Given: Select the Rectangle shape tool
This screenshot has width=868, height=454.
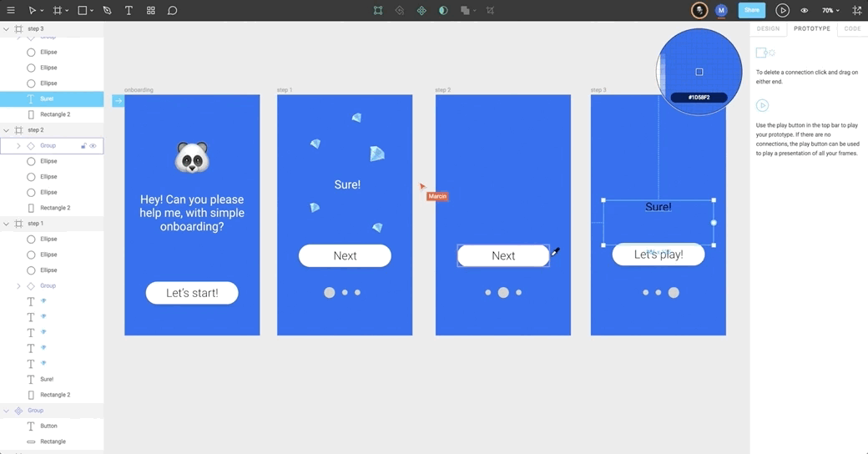Looking at the screenshot, I should (x=82, y=11).
